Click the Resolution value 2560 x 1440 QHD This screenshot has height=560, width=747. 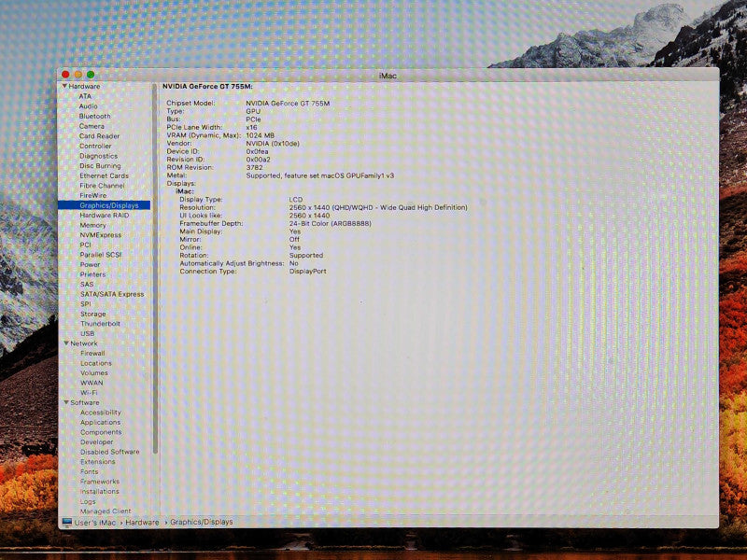(378, 207)
